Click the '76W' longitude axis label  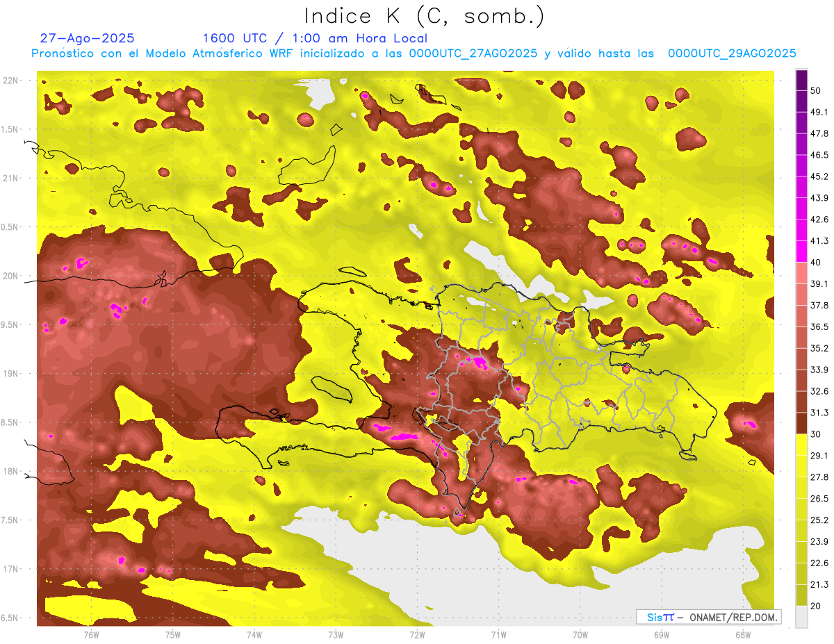pyautogui.click(x=91, y=635)
